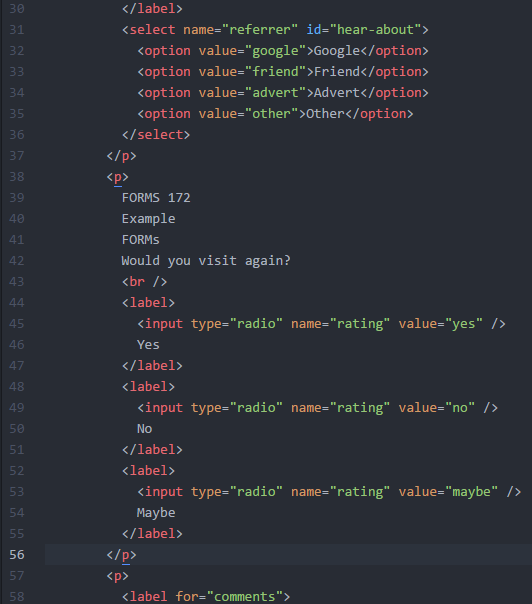Click the "hear-about" id value

point(375,30)
